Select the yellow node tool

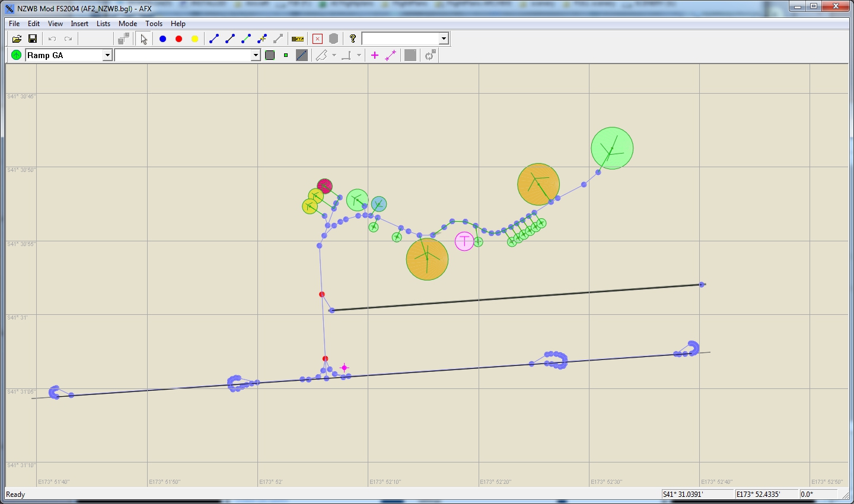[x=195, y=39]
